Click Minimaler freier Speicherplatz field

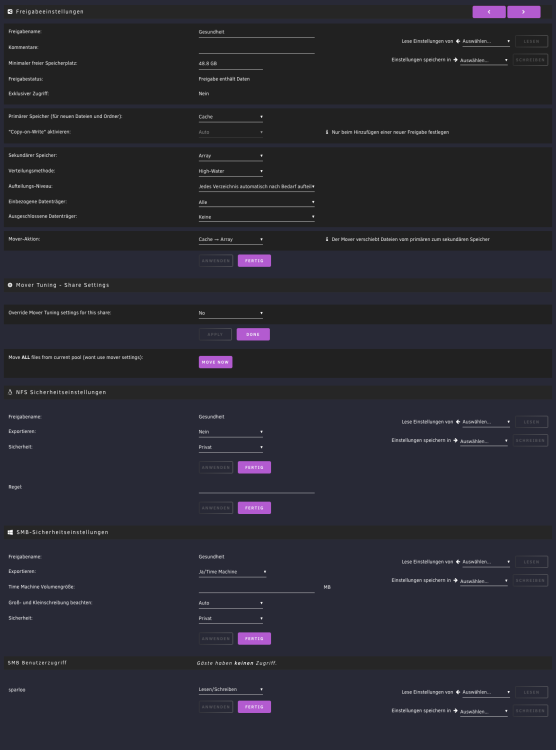click(x=231, y=63)
